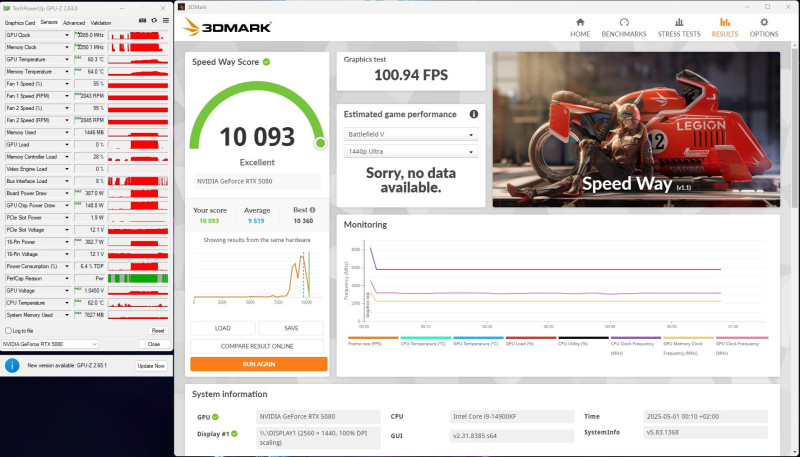The height and width of the screenshot is (457, 800).
Task: Click the green validation check beside Speed Way Score
Action: click(x=266, y=62)
